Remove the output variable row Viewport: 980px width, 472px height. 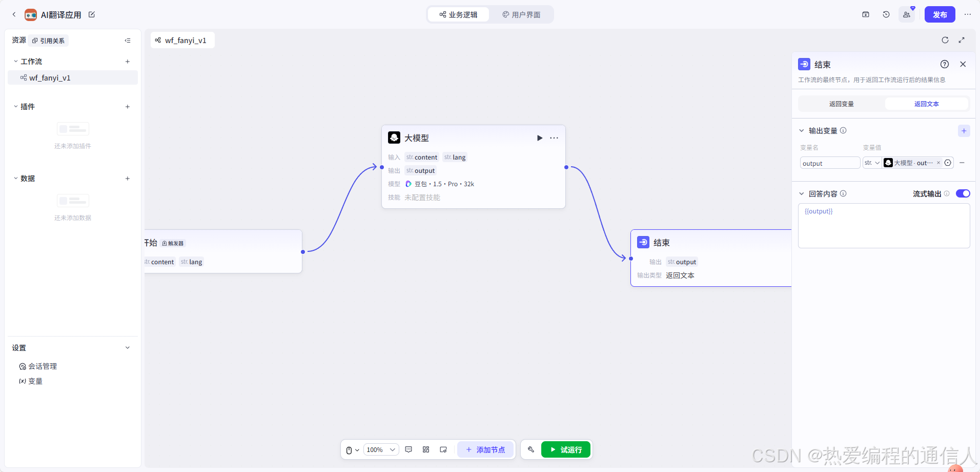(962, 163)
